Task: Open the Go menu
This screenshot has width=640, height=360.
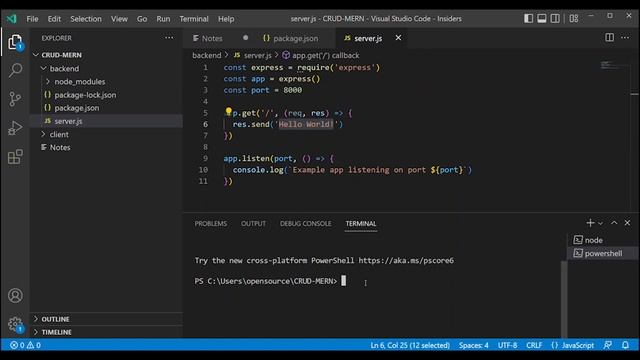Action: point(142,19)
